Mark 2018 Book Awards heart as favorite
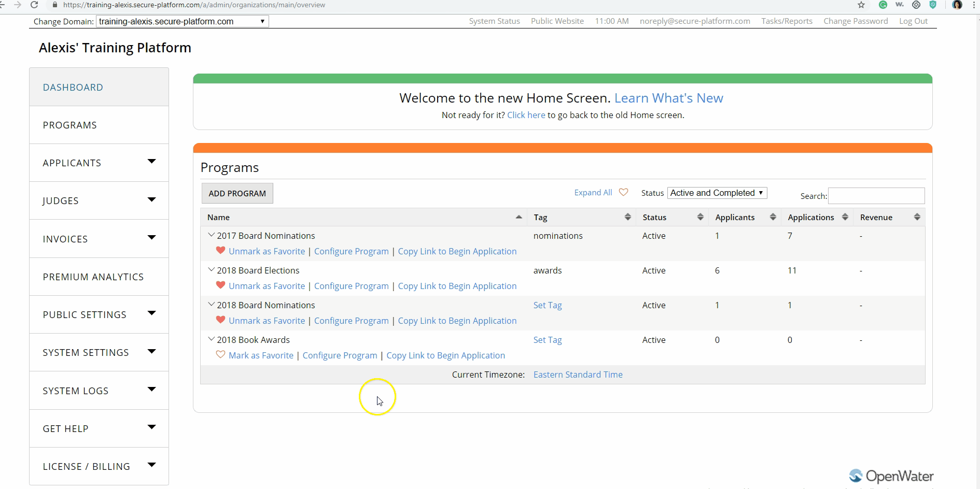980x489 pixels. (x=220, y=355)
